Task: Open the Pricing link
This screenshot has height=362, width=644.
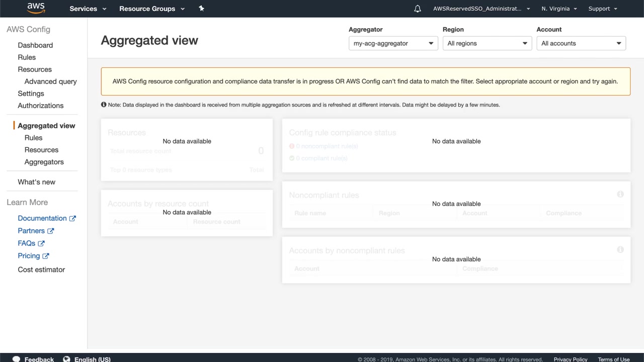Action: click(29, 255)
